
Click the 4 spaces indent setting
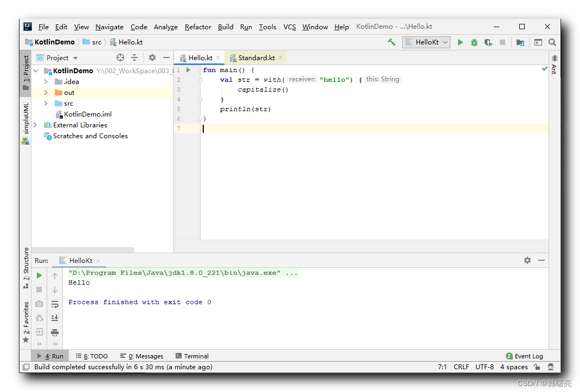point(514,367)
